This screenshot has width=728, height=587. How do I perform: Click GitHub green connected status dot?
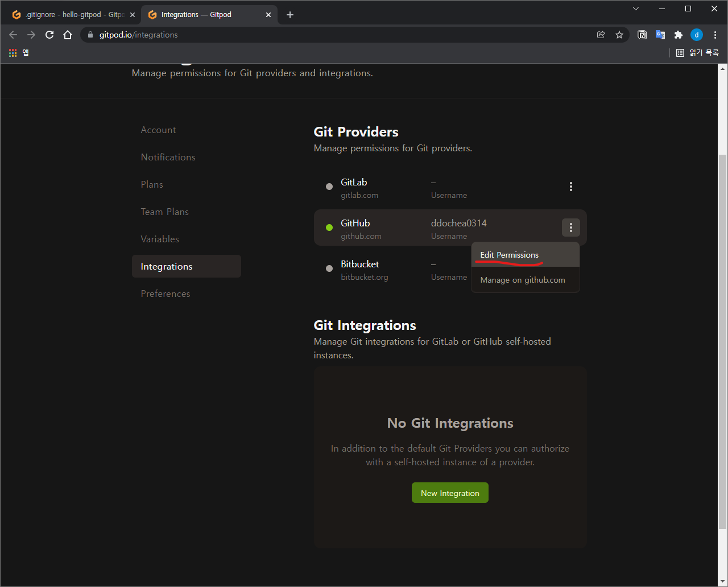(329, 228)
